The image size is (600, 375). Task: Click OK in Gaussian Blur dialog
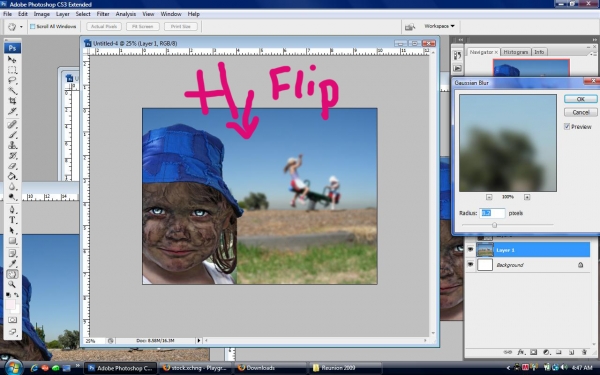tap(580, 99)
